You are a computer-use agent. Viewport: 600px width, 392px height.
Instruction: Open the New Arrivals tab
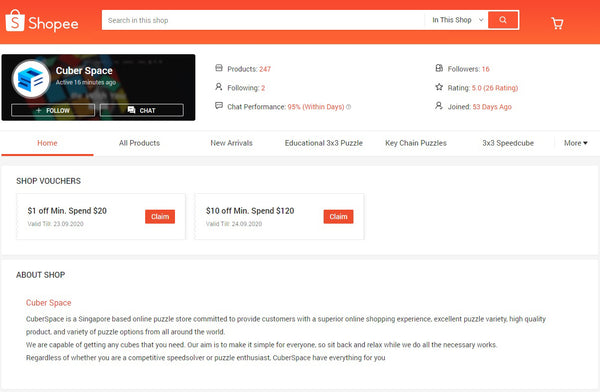point(232,143)
